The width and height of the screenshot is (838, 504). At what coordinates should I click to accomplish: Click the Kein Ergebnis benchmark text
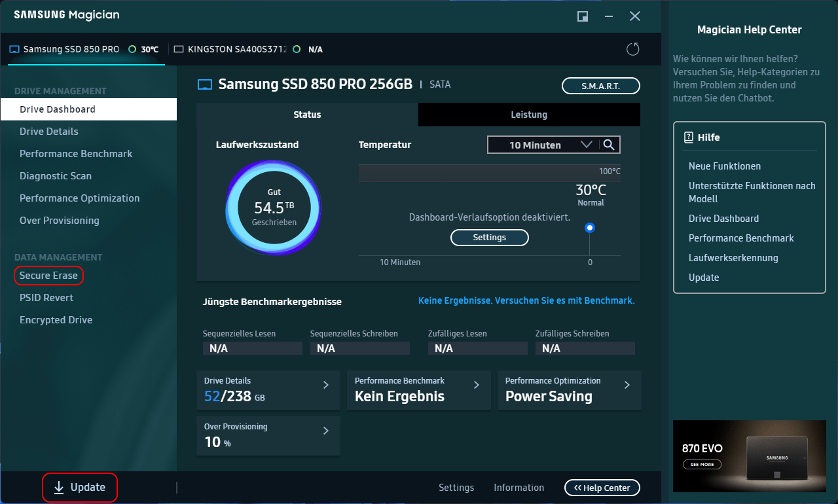coord(399,396)
